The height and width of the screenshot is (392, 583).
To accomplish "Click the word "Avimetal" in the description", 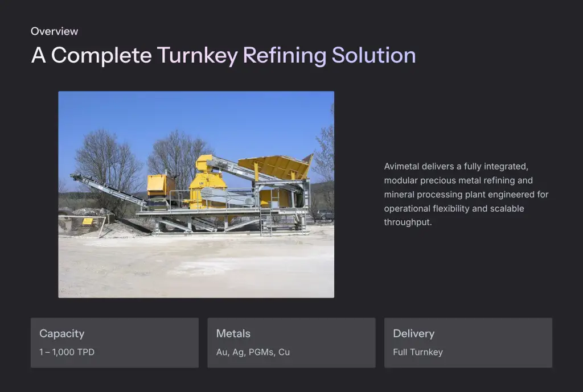I will [x=401, y=167].
